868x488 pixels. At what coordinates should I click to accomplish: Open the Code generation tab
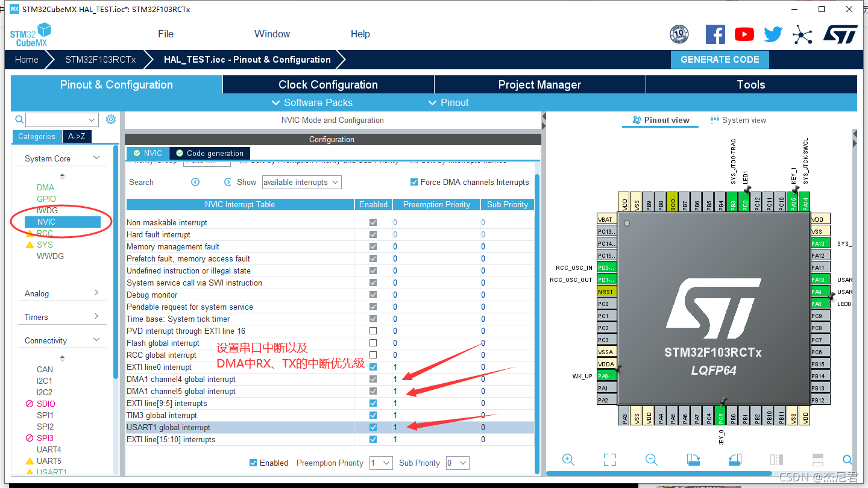(x=210, y=153)
